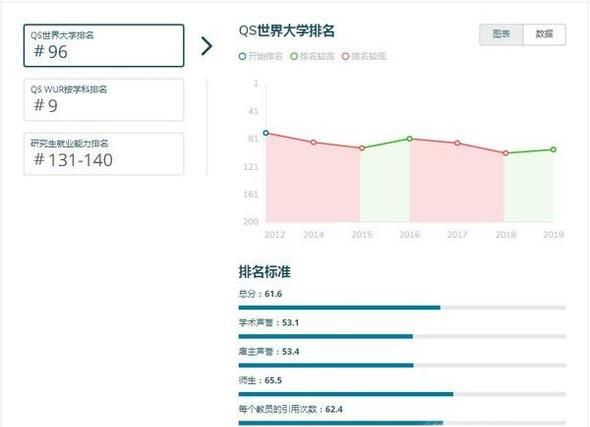Viewport: 590px width, 427px height.
Task: Click the 2016 data point on chart
Action: click(410, 139)
